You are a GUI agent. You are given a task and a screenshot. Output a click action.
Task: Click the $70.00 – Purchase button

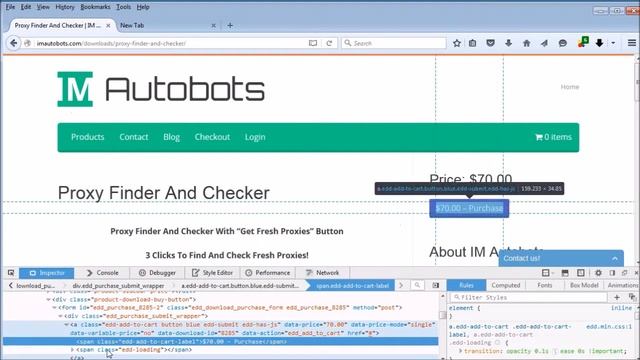tap(469, 209)
